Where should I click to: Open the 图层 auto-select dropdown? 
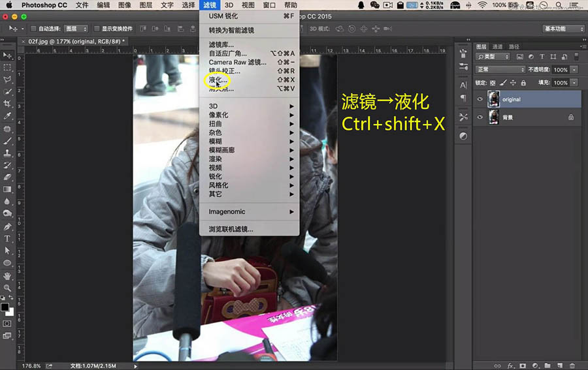[x=76, y=29]
